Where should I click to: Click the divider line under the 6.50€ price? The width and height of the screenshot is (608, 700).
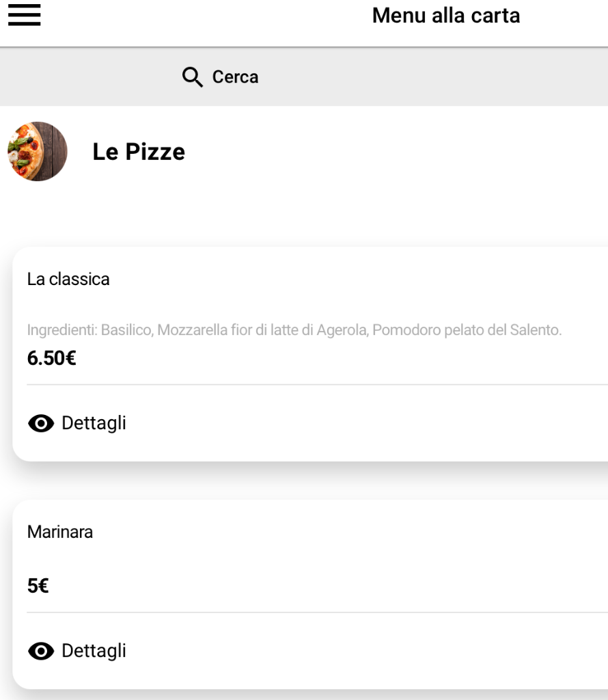317,384
